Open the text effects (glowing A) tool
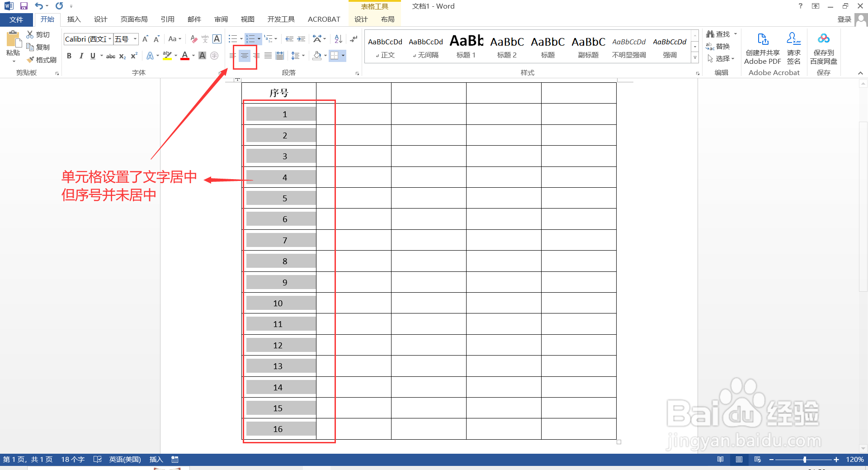868x470 pixels. pos(150,56)
